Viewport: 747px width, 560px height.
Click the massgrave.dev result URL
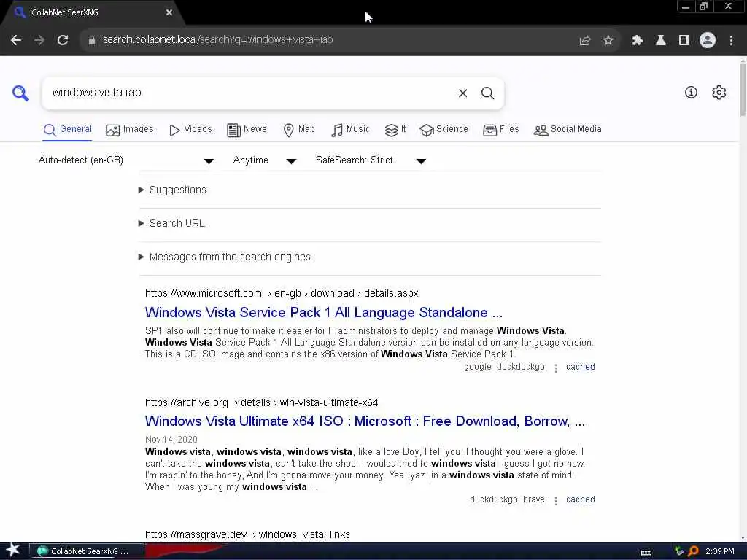click(x=247, y=534)
